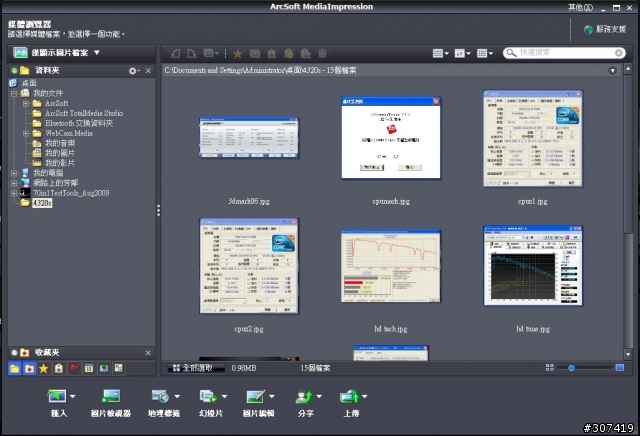
Task: Open the 圖片檢視器 photo viewer icon
Action: [111, 396]
